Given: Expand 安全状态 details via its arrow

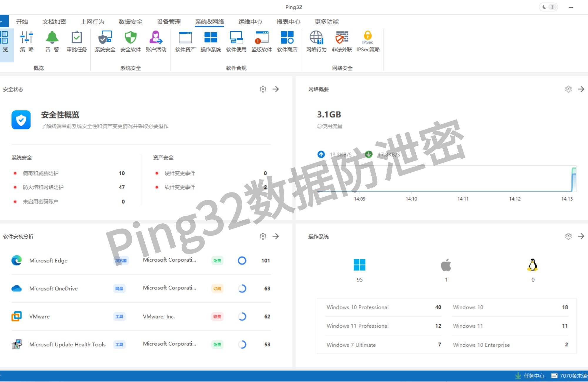Looking at the screenshot, I should tap(276, 89).
